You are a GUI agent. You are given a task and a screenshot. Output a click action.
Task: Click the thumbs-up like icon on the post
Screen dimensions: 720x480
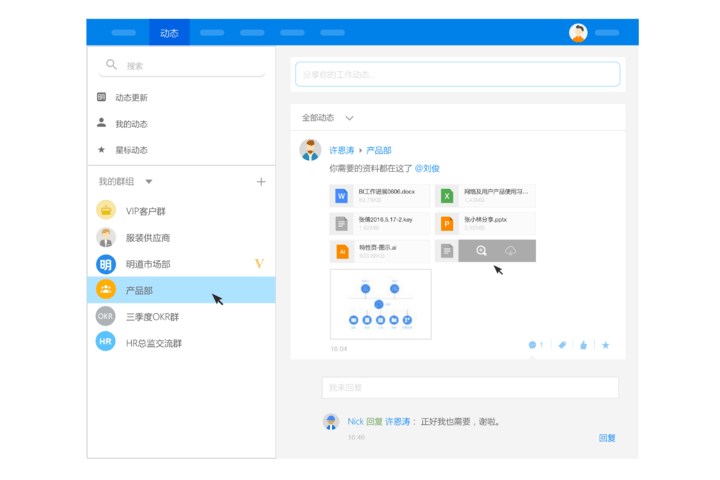click(583, 345)
